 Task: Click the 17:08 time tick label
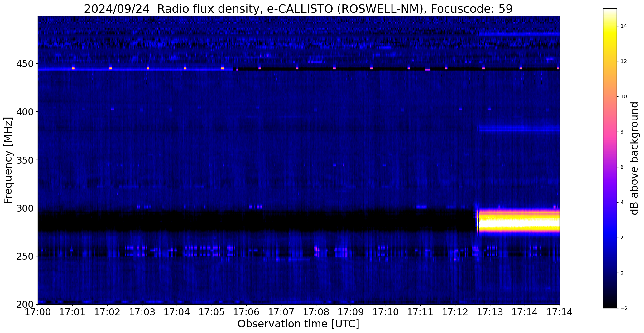pyautogui.click(x=316, y=312)
